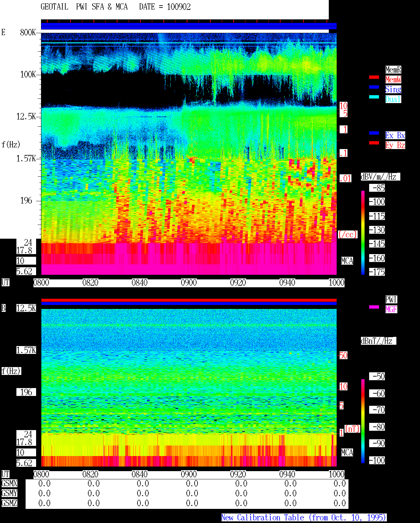Click the '.01' density scale value
The image size is (420, 523).
point(345,179)
